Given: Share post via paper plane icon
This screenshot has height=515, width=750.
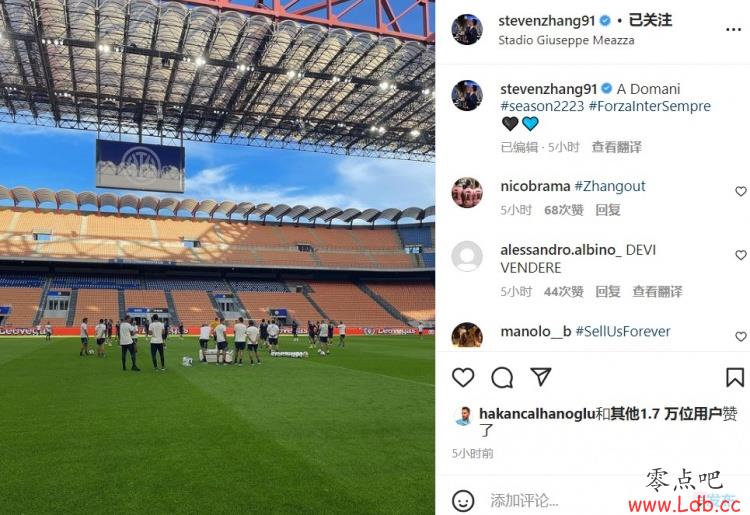Looking at the screenshot, I should click(541, 377).
